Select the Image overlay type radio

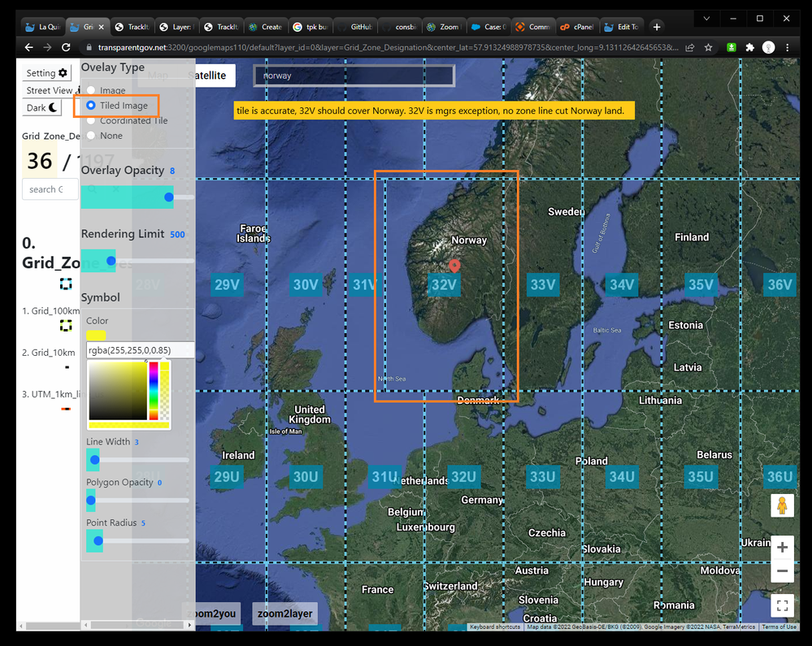tap(92, 90)
